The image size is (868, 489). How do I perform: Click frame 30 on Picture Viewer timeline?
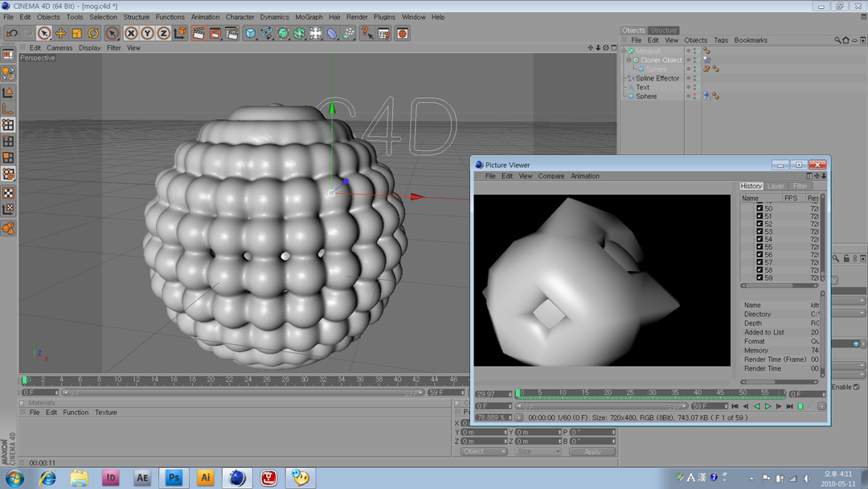[653, 394]
